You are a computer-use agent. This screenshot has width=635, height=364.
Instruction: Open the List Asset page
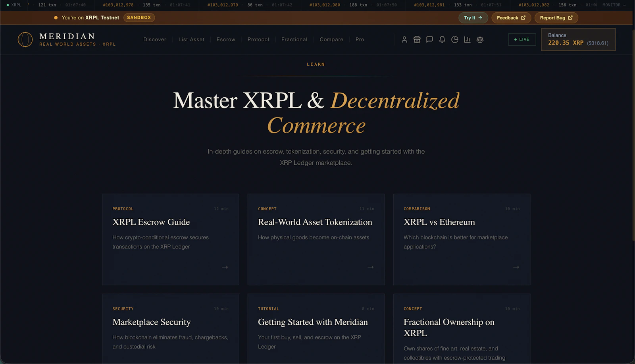click(x=191, y=40)
